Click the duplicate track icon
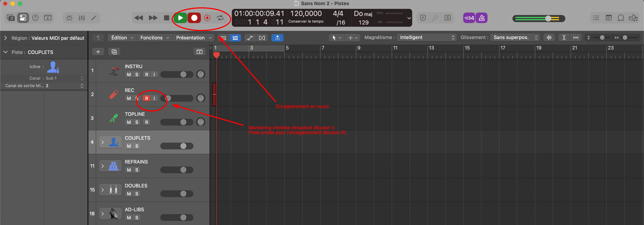The image size is (644, 225). pyautogui.click(x=114, y=52)
